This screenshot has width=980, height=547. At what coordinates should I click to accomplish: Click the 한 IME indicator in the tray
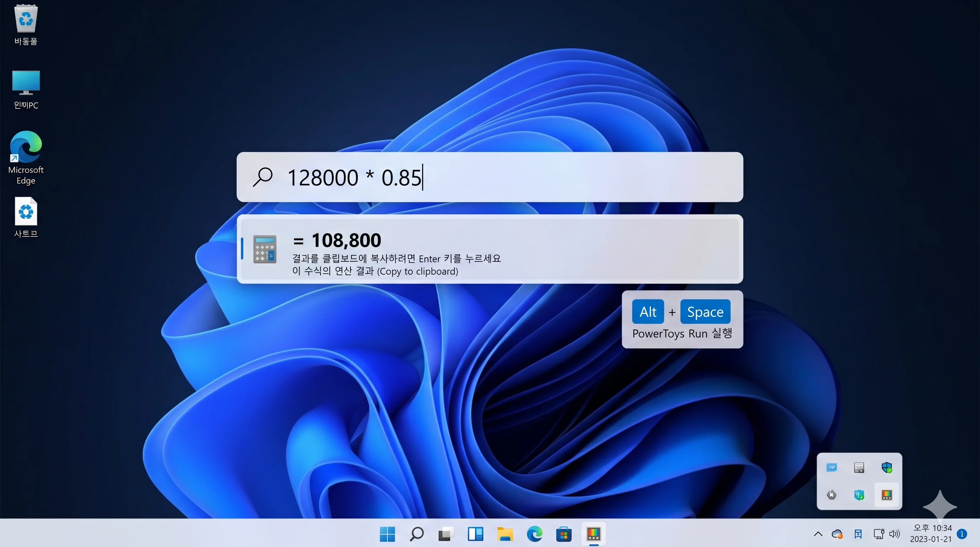pyautogui.click(x=858, y=534)
